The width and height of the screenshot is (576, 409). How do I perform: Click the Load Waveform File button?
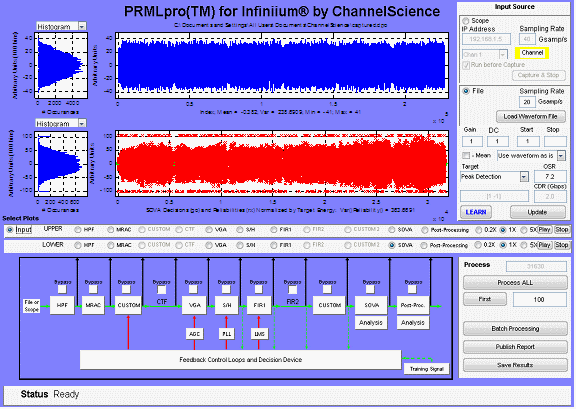point(530,116)
